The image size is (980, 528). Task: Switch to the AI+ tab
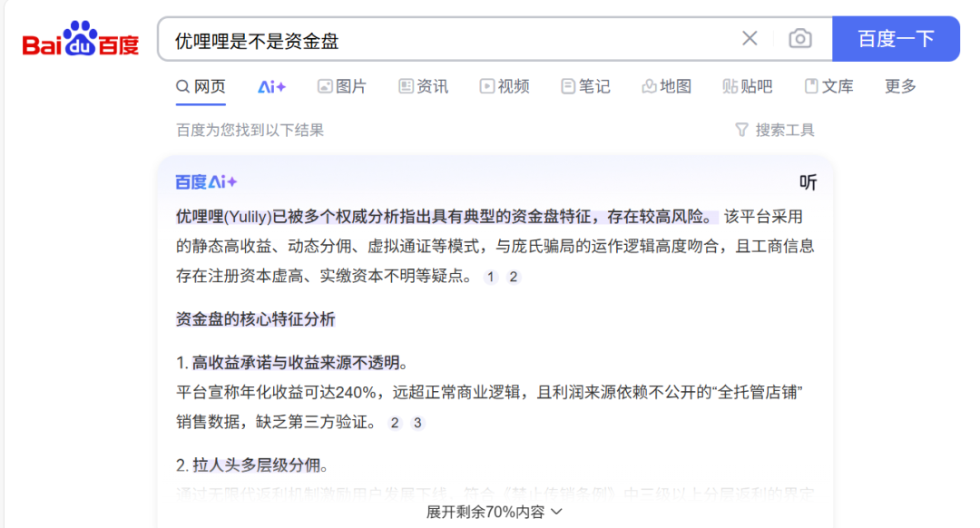(271, 86)
